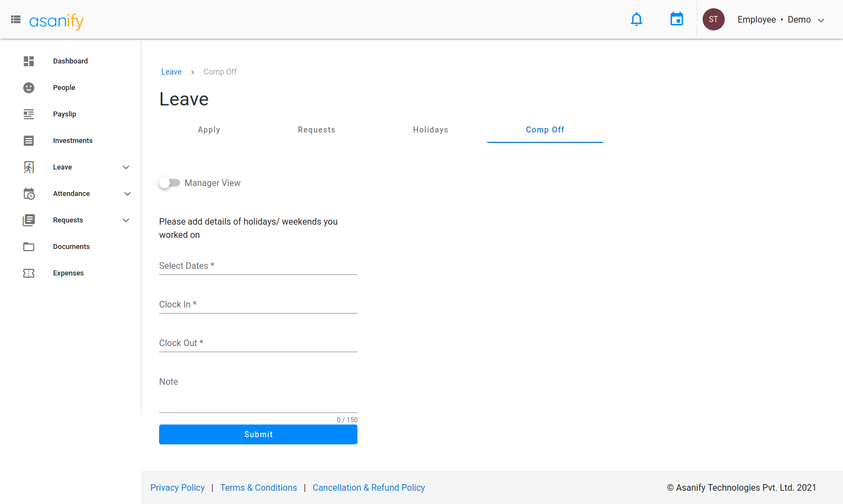The height and width of the screenshot is (504, 843).
Task: Click the People smiley icon
Action: pos(29,88)
